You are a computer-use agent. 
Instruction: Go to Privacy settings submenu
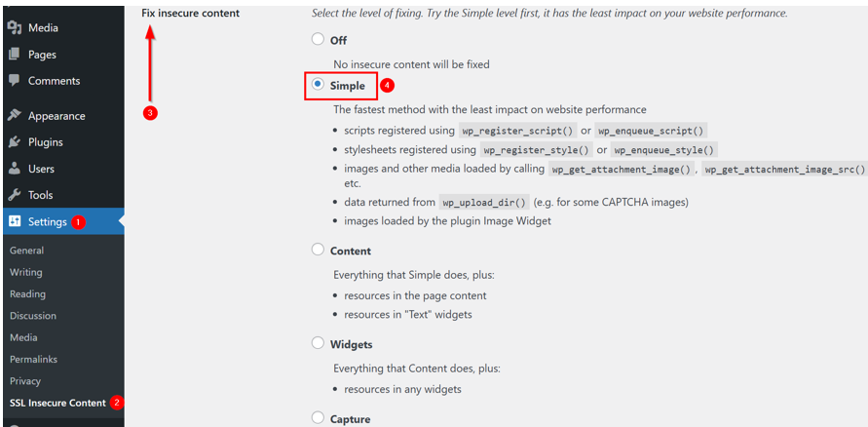[x=25, y=381]
